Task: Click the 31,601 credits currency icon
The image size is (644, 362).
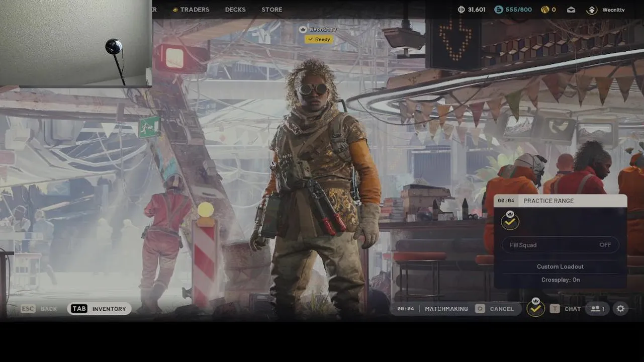Action: 462,10
